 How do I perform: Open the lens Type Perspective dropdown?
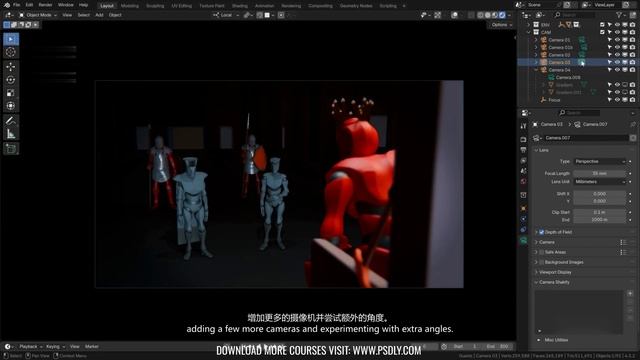pos(600,162)
